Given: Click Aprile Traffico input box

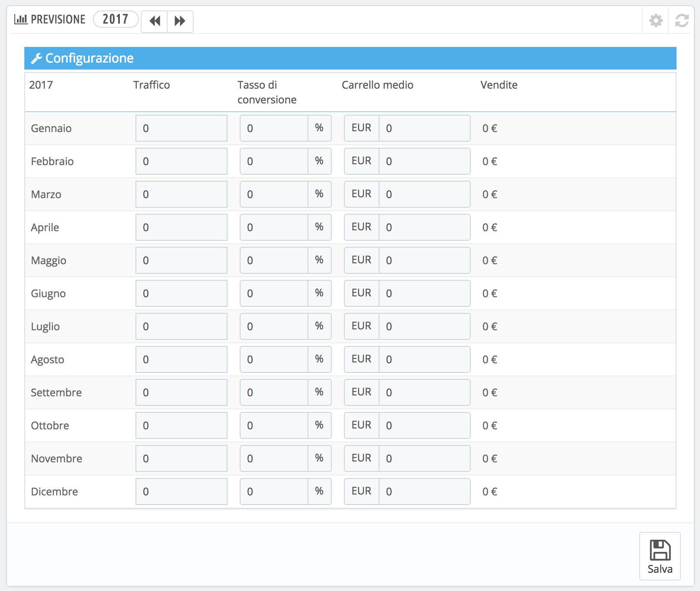Looking at the screenshot, I should 182,227.
